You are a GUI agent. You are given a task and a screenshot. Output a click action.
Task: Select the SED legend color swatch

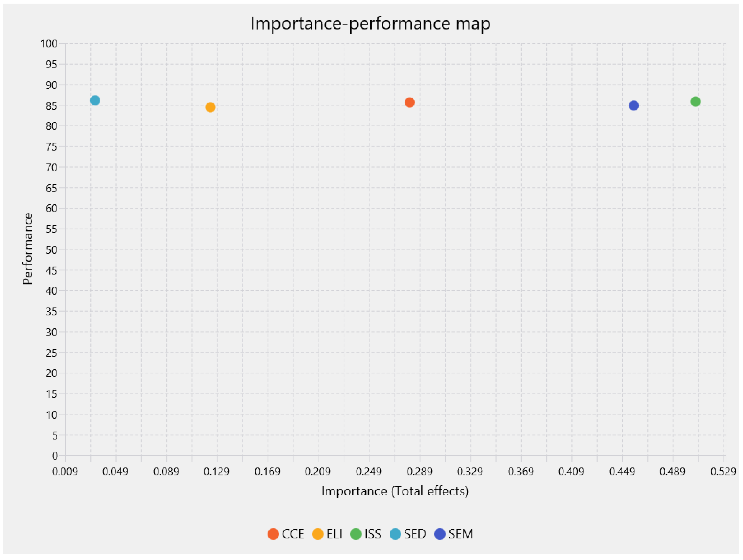(x=395, y=534)
